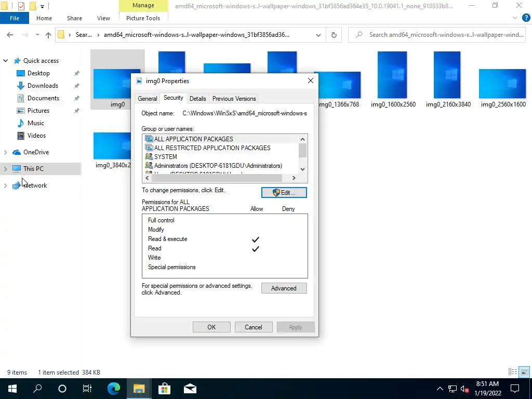532x399 pixels.
Task: Open Explorer help
Action: click(526, 18)
